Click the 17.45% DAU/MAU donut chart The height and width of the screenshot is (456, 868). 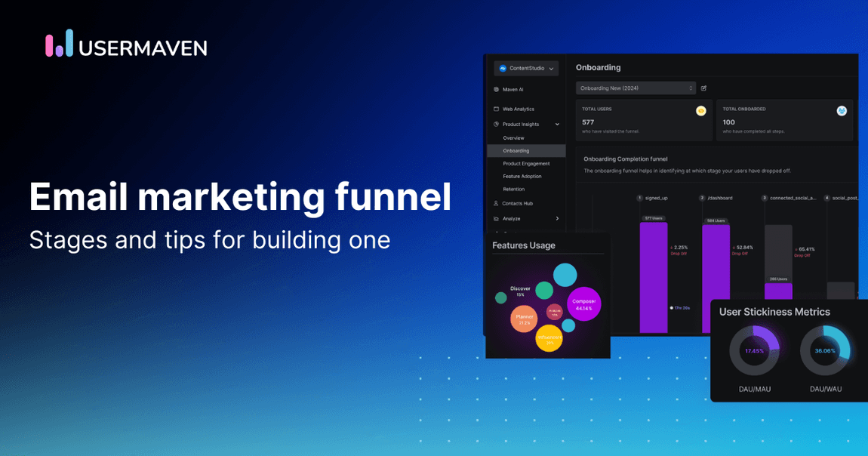pyautogui.click(x=753, y=351)
